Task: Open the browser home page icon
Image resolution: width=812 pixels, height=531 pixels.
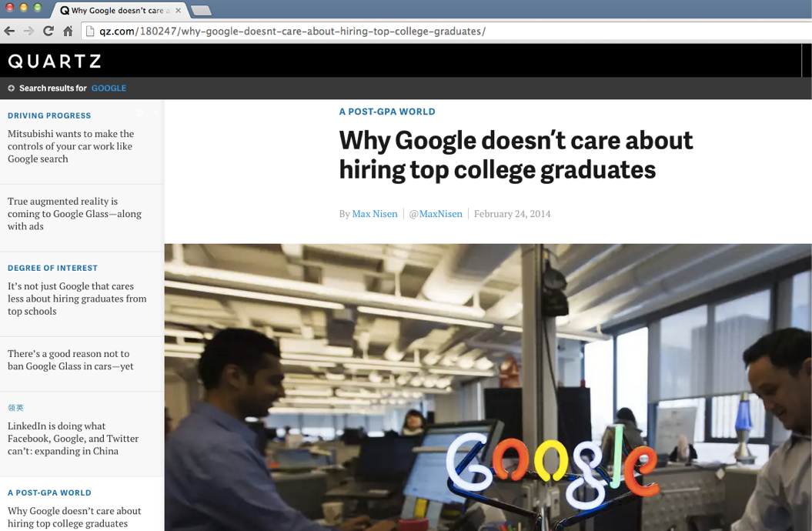Action: pyautogui.click(x=68, y=31)
